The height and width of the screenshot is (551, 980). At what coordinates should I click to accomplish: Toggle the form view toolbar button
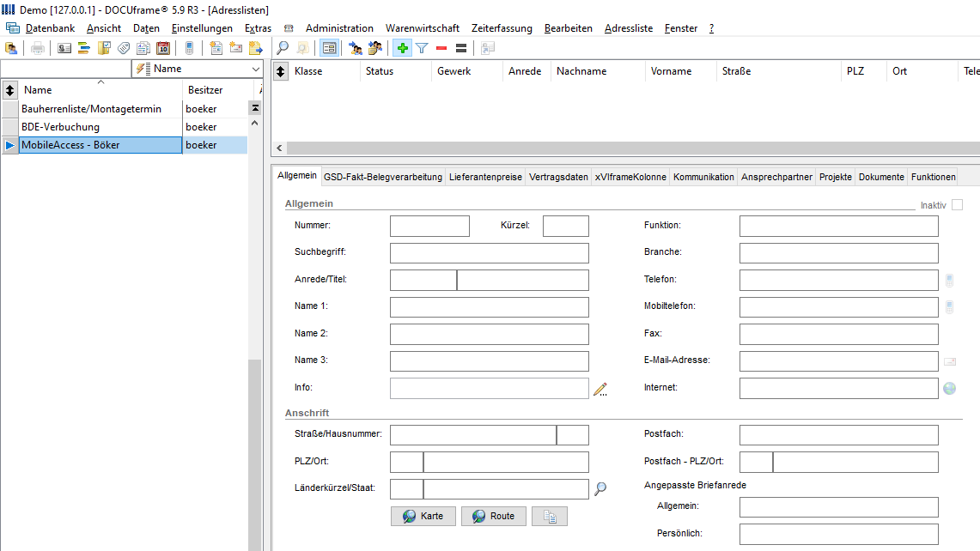(329, 48)
